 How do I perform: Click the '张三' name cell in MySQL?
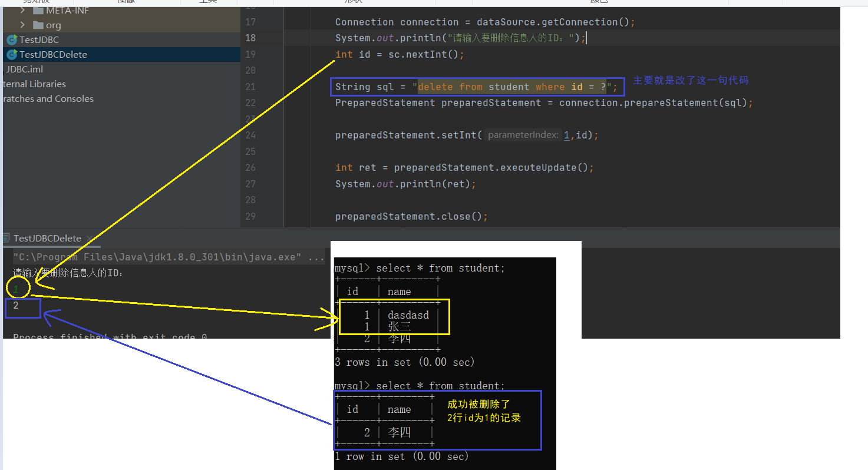(400, 327)
